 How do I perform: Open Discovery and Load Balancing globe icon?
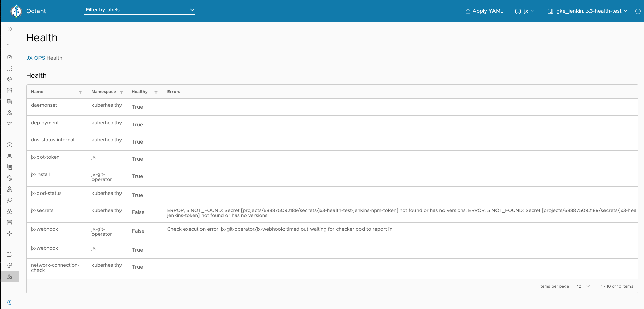point(9,80)
